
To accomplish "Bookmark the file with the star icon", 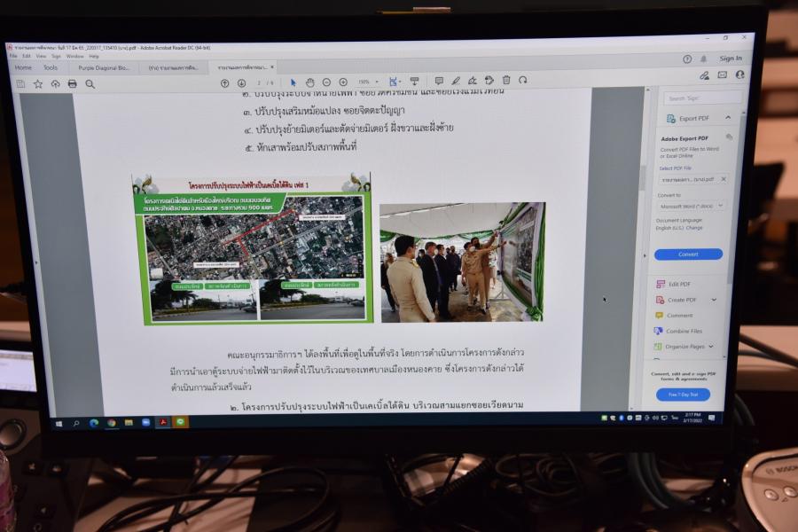I will pyautogui.click(x=38, y=83).
